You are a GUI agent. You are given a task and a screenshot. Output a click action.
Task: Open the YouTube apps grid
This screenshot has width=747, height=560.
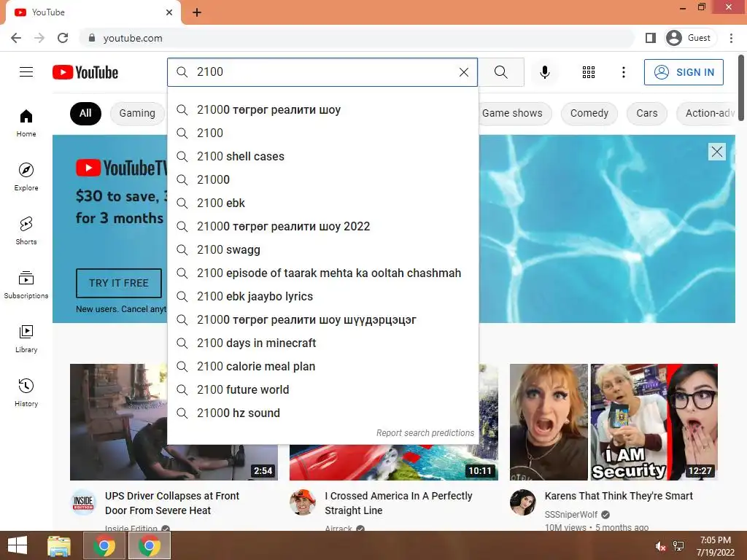point(589,72)
